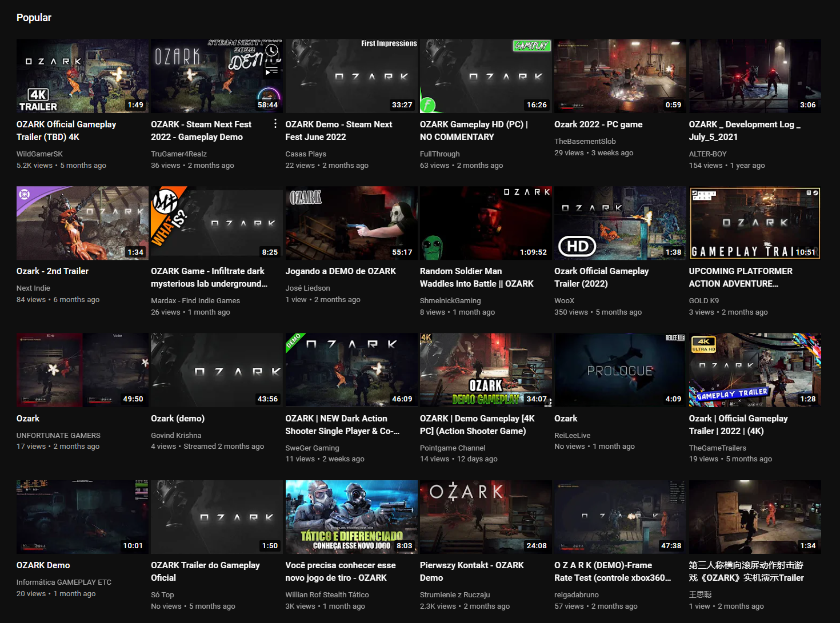This screenshot has width=840, height=623.
Task: Play the PROLOGUE thumbnail by ReiLeeLive
Action: pos(620,370)
